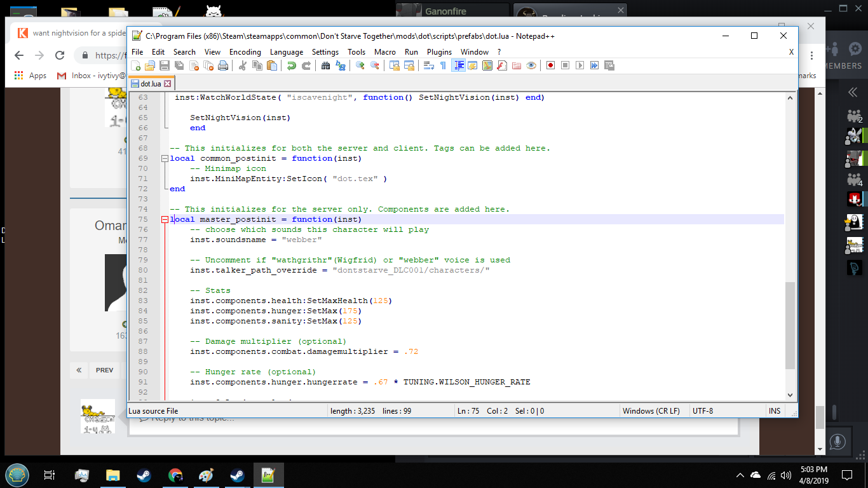Click the New file toolbar icon

click(x=136, y=65)
